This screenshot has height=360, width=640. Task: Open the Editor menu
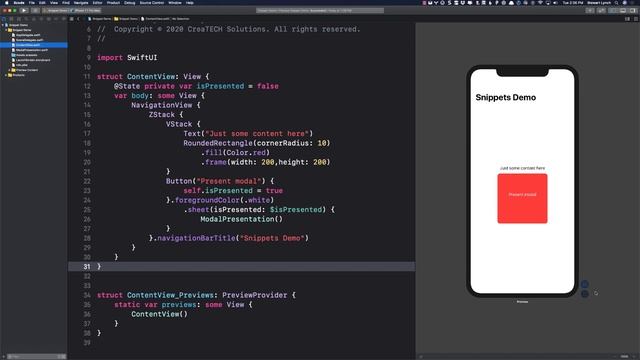point(97,3)
